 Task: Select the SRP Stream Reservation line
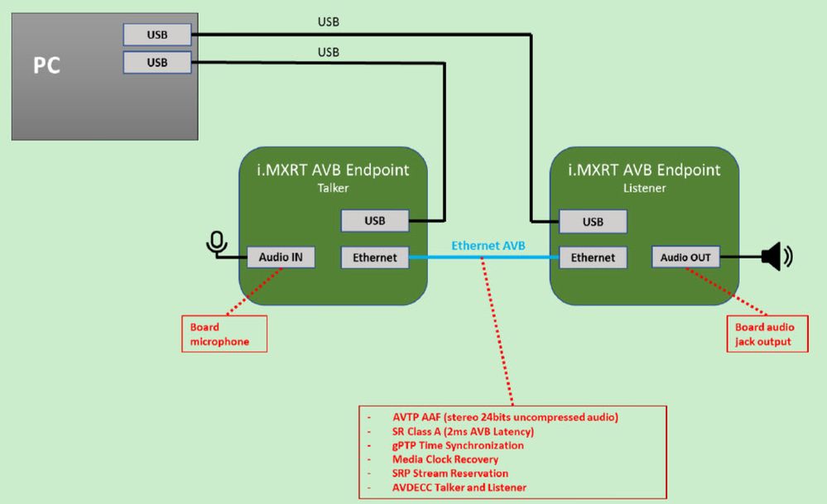click(x=450, y=473)
